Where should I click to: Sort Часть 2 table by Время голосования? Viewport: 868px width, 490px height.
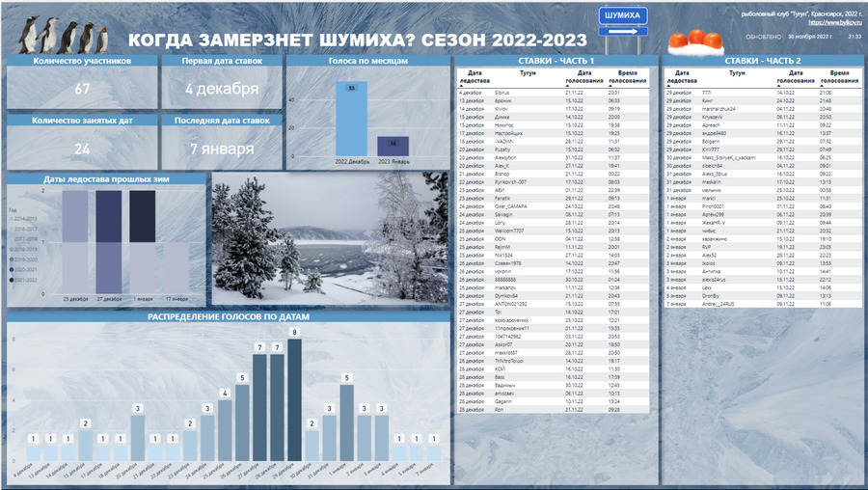click(x=839, y=76)
